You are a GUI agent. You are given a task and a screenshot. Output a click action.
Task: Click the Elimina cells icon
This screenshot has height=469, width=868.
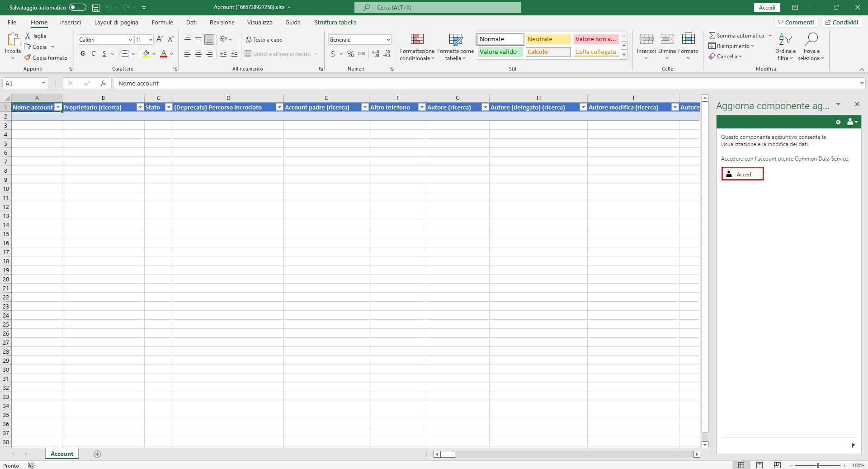pos(667,39)
